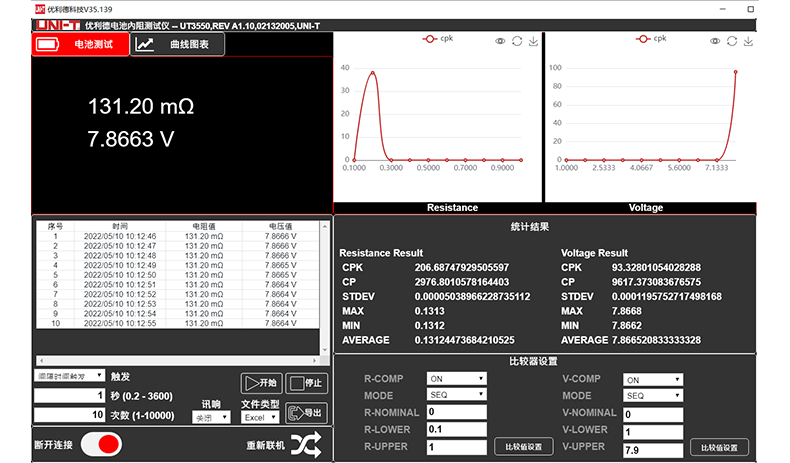
Task: Toggle cpk legend on Voltage chart
Action: 651,38
